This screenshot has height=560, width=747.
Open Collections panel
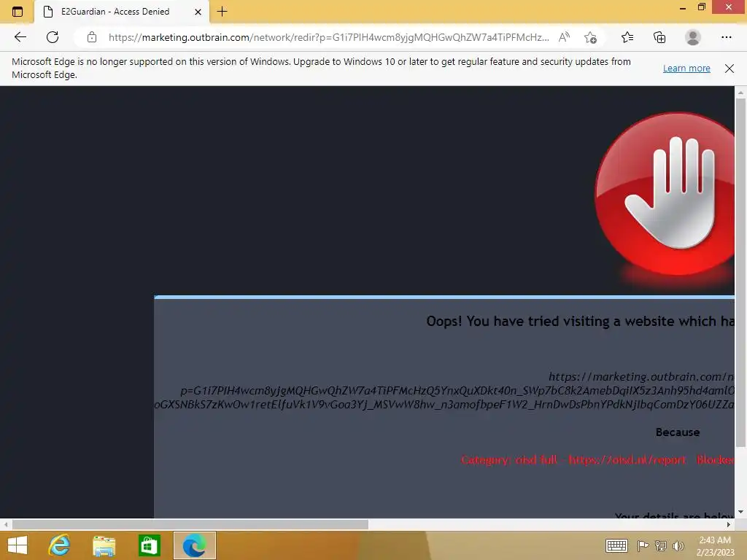[x=659, y=37]
